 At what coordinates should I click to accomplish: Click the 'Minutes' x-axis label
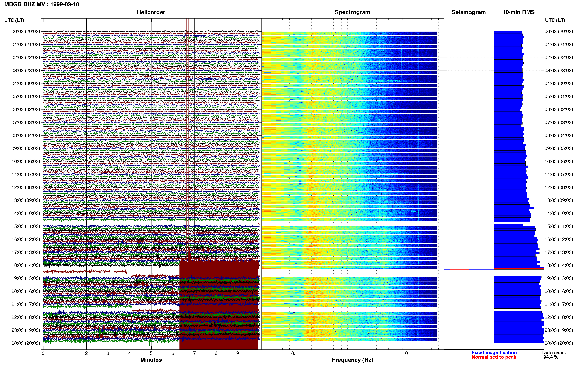[x=151, y=360]
